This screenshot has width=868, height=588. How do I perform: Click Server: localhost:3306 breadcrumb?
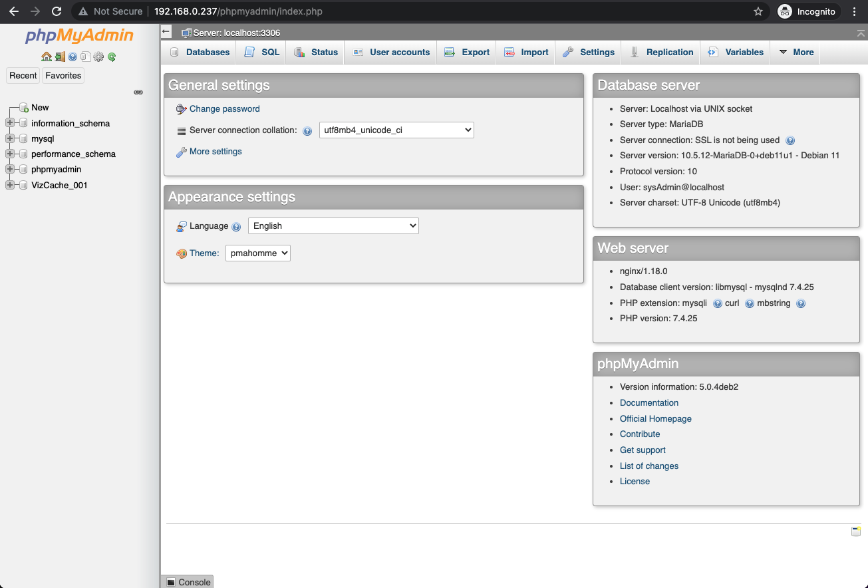click(x=237, y=33)
